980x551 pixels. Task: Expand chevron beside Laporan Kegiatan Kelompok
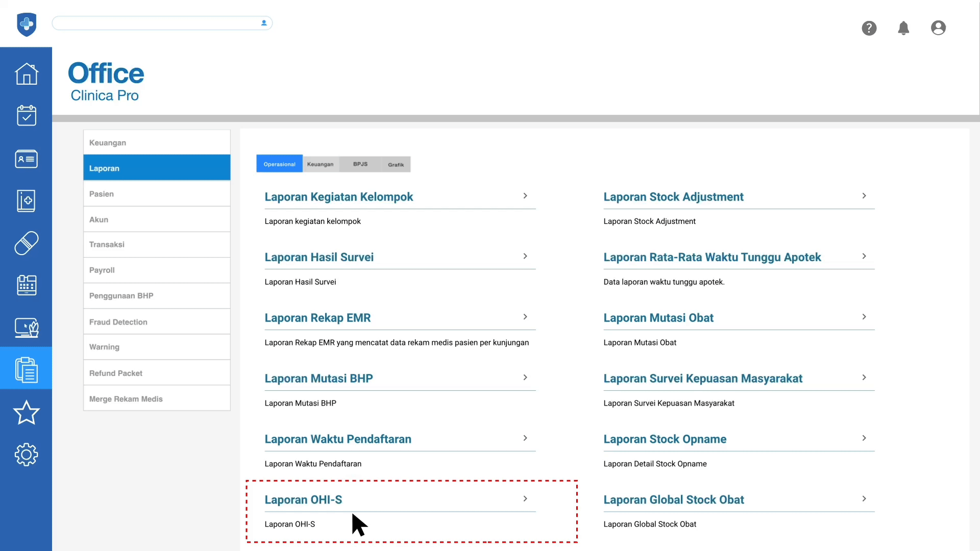point(525,196)
